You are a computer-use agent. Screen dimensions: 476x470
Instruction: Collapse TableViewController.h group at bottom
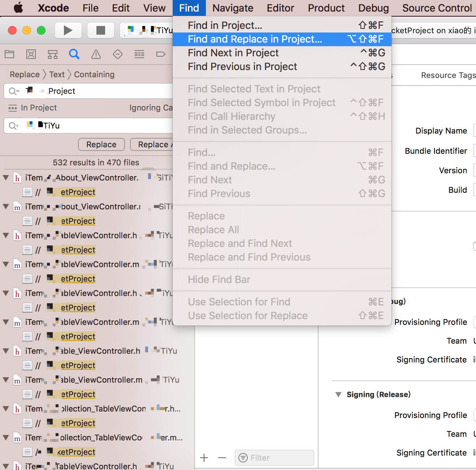click(6, 466)
